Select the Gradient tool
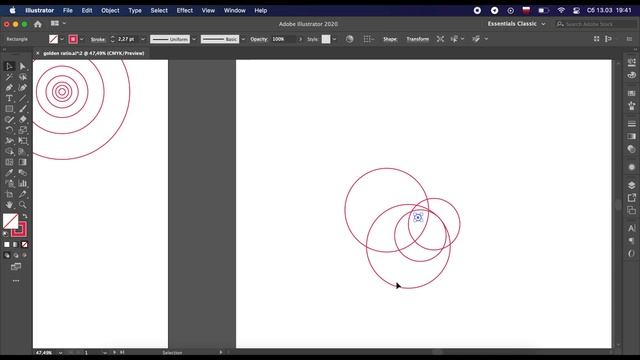Viewport: 640px width, 360px height. tap(22, 162)
